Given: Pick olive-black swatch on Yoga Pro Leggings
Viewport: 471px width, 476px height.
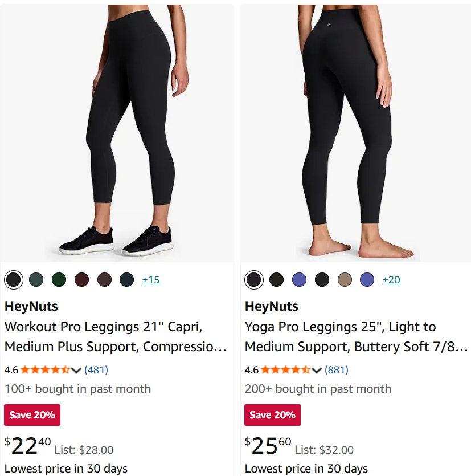Looking at the screenshot, I should click(x=276, y=279).
